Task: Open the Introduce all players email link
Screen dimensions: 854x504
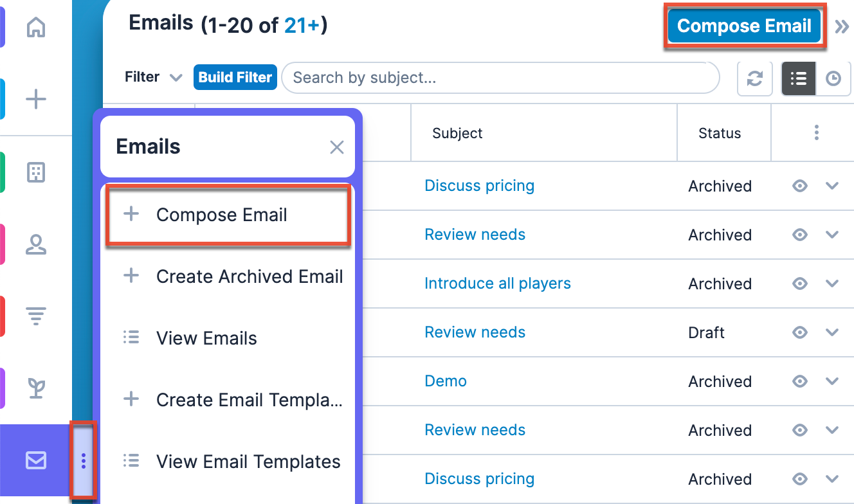Action: click(x=498, y=283)
